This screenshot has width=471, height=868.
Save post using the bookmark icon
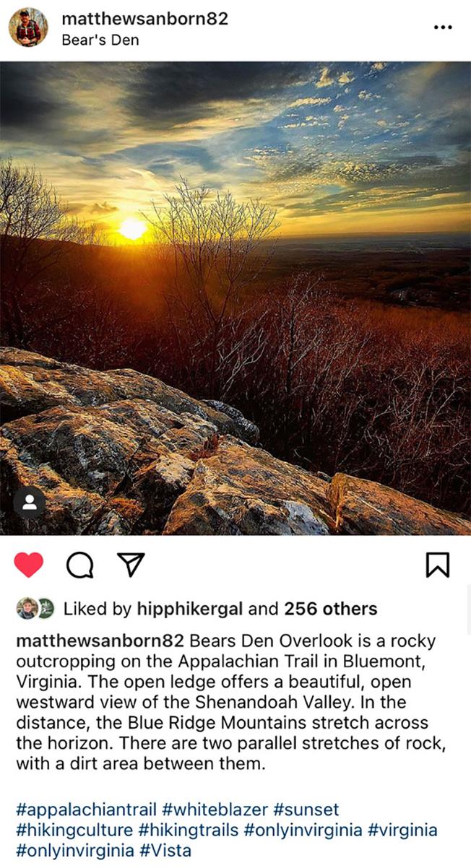(x=438, y=565)
